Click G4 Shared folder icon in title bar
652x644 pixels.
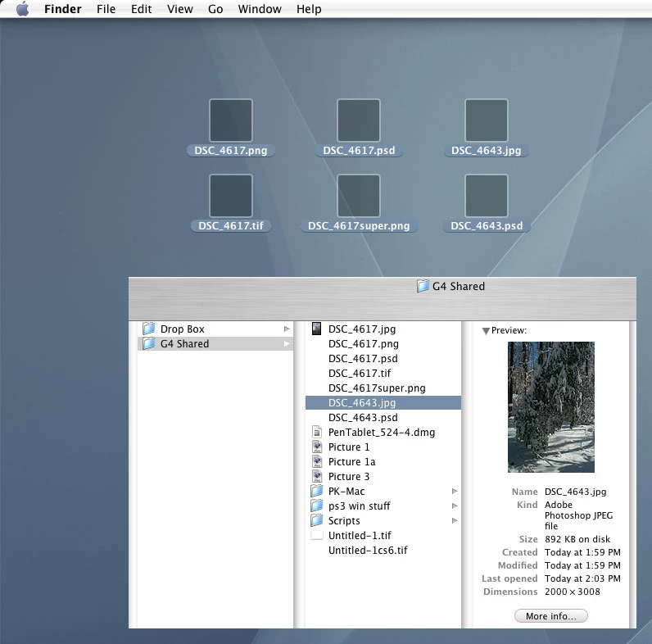tap(423, 286)
